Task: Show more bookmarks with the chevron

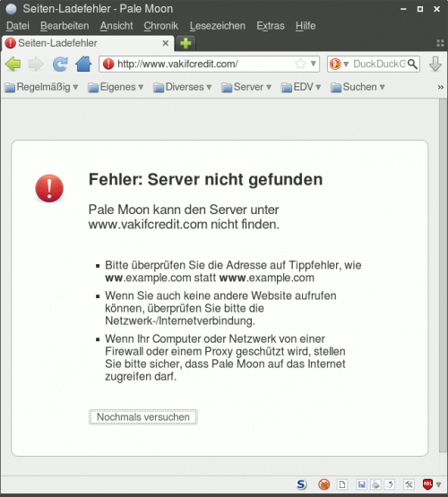Action: click(441, 87)
